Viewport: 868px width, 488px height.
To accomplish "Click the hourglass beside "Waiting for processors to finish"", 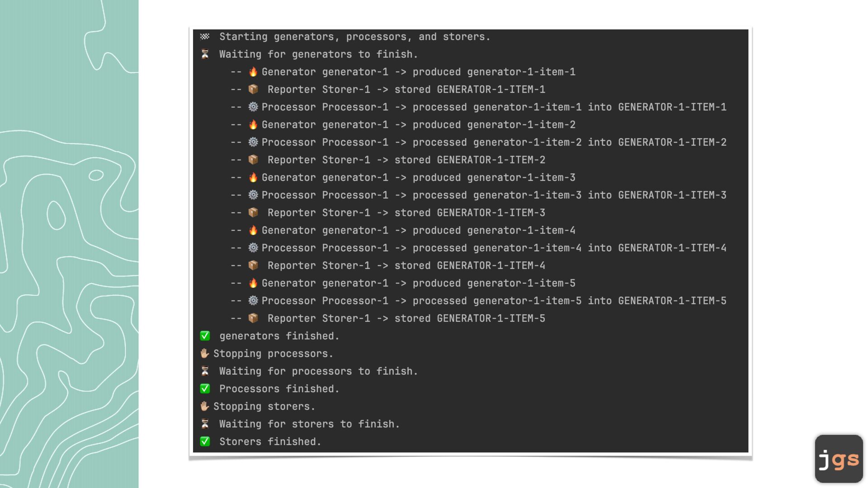I will tap(205, 371).
